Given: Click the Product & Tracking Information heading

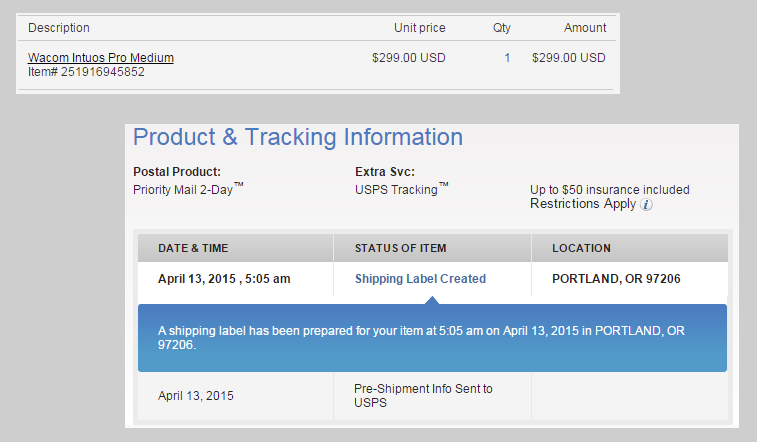Looking at the screenshot, I should tap(298, 137).
